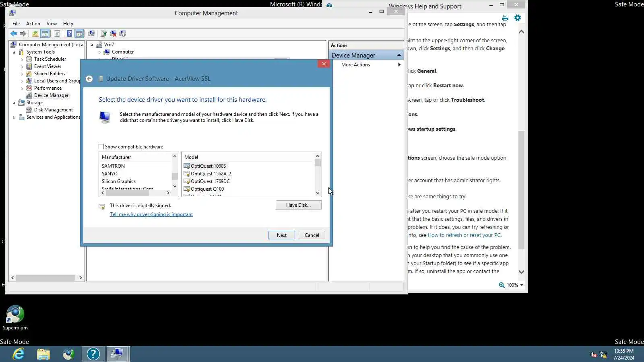Open the settings gear in Help and Support
The image size is (644, 362).
pos(518,18)
